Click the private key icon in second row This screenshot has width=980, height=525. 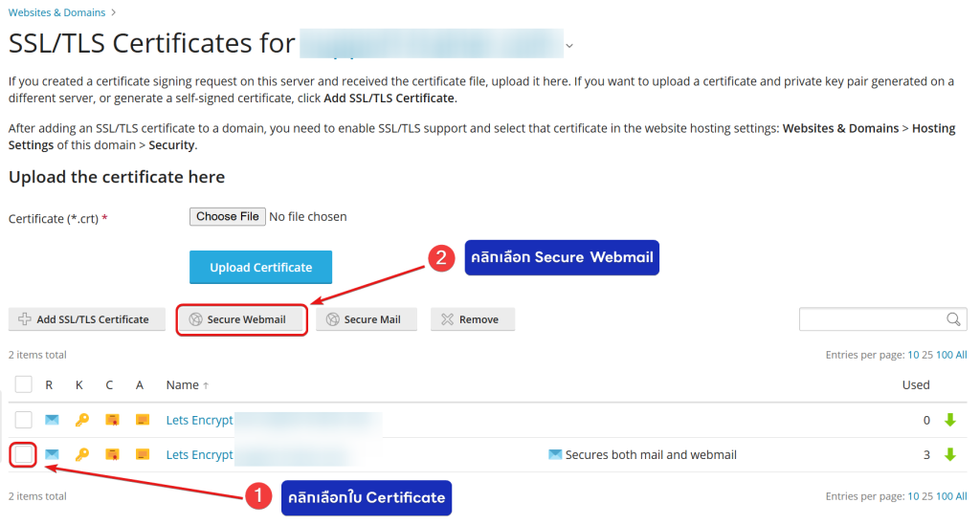[x=81, y=455]
